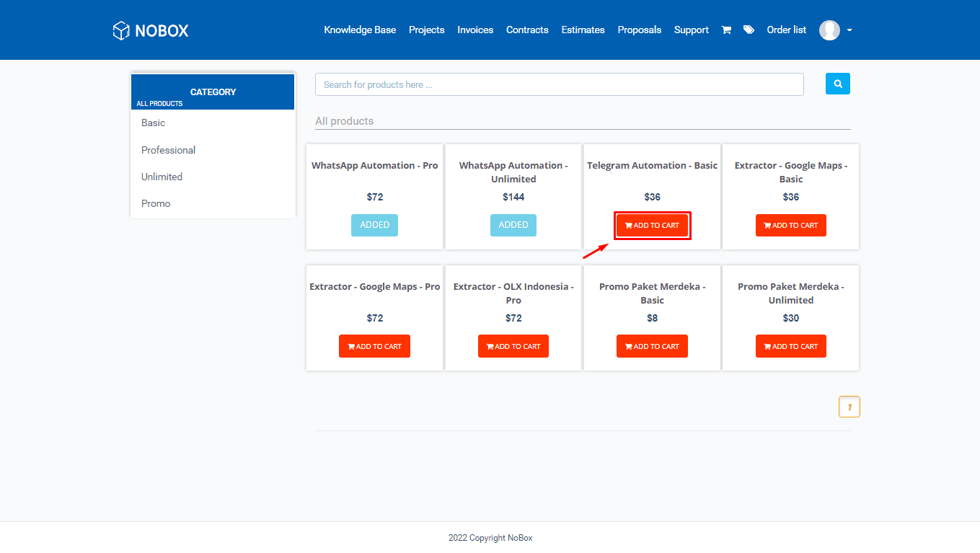Expand the account dropdown caret
Viewport: 980px width, 553px height.
point(849,31)
